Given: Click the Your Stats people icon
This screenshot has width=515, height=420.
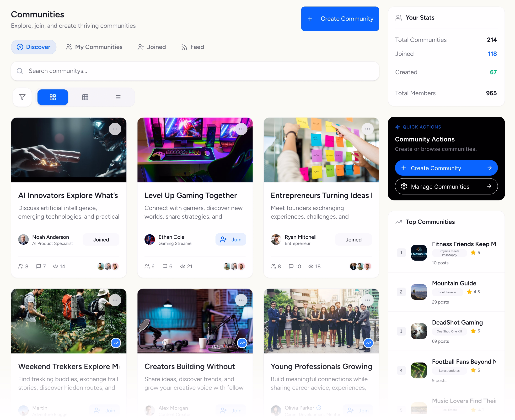Looking at the screenshot, I should pos(399,18).
